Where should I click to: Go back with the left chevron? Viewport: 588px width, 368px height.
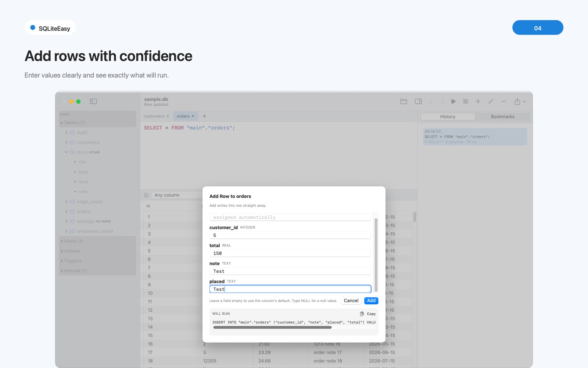coord(431,102)
